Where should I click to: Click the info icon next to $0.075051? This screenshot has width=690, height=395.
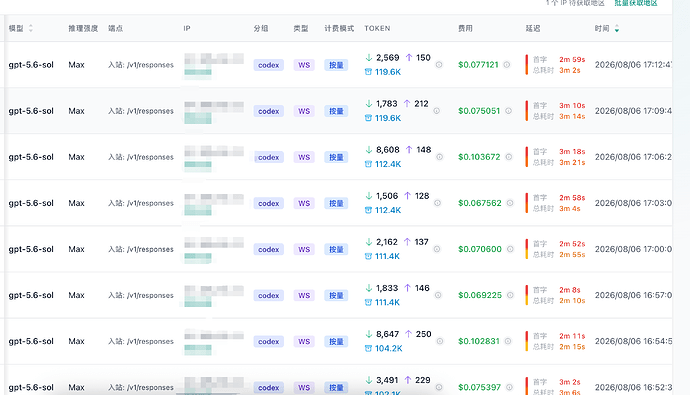click(508, 111)
